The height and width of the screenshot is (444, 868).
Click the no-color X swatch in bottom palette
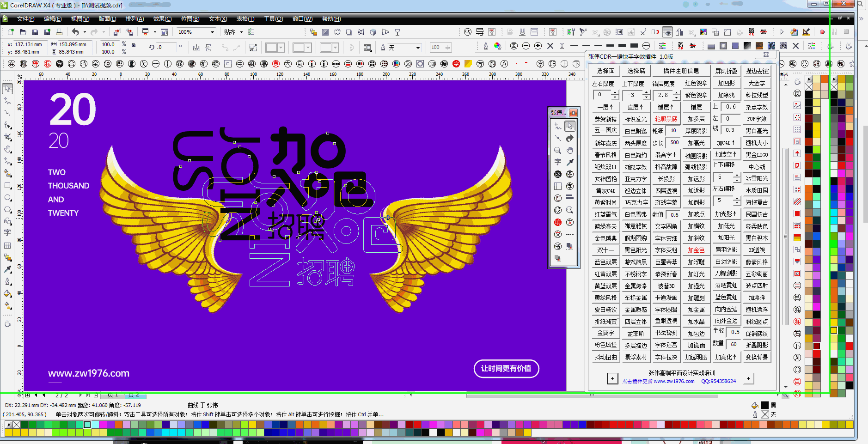[x=16, y=425]
